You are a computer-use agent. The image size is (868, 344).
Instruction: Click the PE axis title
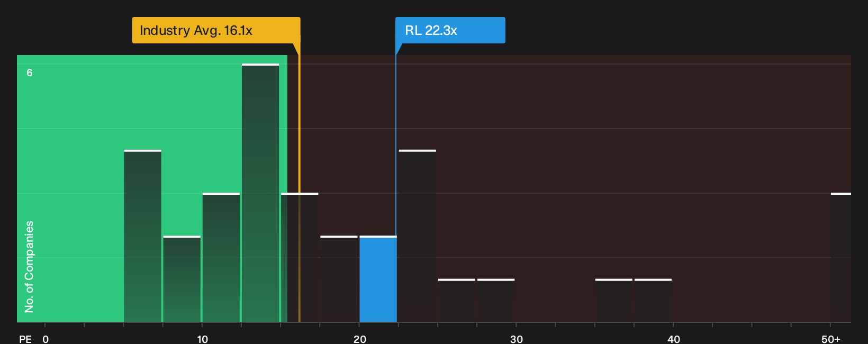[x=25, y=339]
